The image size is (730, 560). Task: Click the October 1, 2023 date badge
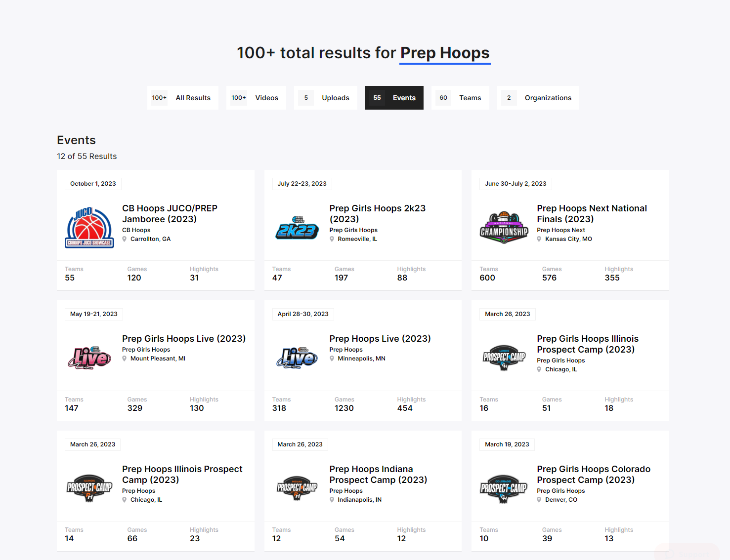coord(93,184)
